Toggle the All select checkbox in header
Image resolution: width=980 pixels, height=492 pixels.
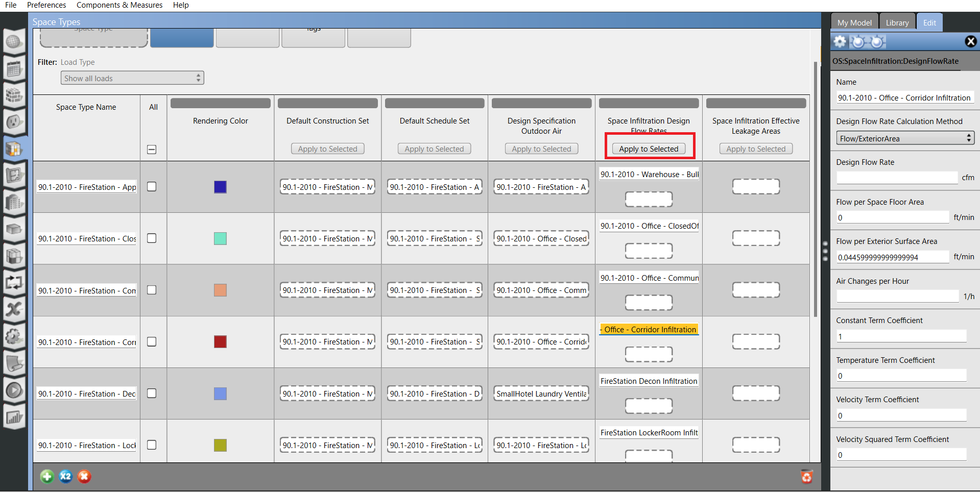tap(152, 150)
